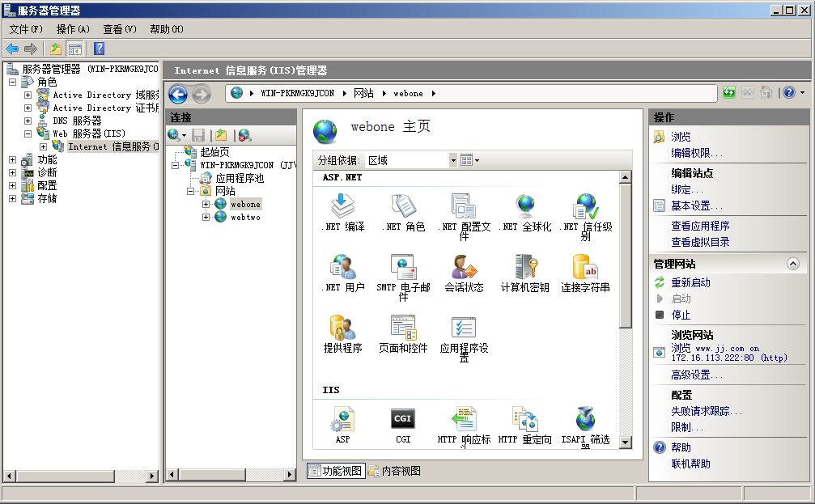Expand the 功能 tree node
This screenshot has width=815, height=504.
12,159
